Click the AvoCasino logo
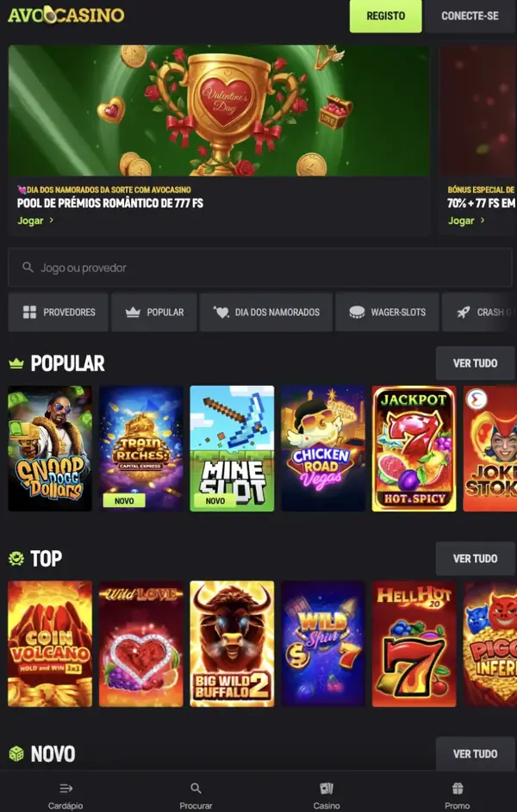517x812 pixels. pyautogui.click(x=66, y=15)
